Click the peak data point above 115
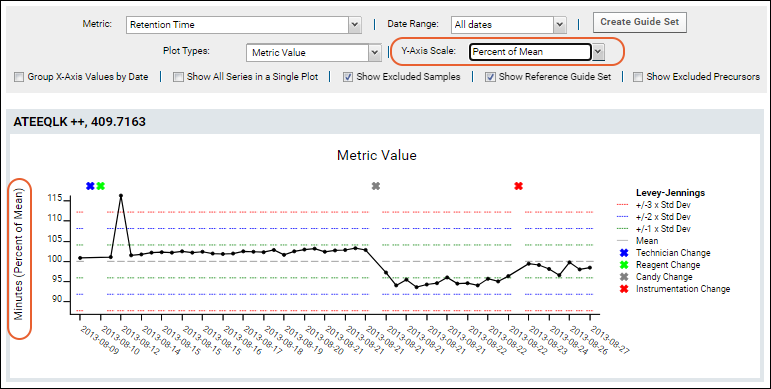The width and height of the screenshot is (771, 389). tap(121, 196)
